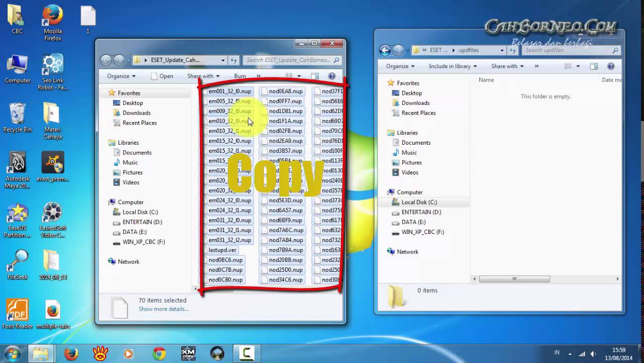644x363 pixels.
Task: Click Open in the ESET_Update window toolbar
Action: [x=162, y=76]
